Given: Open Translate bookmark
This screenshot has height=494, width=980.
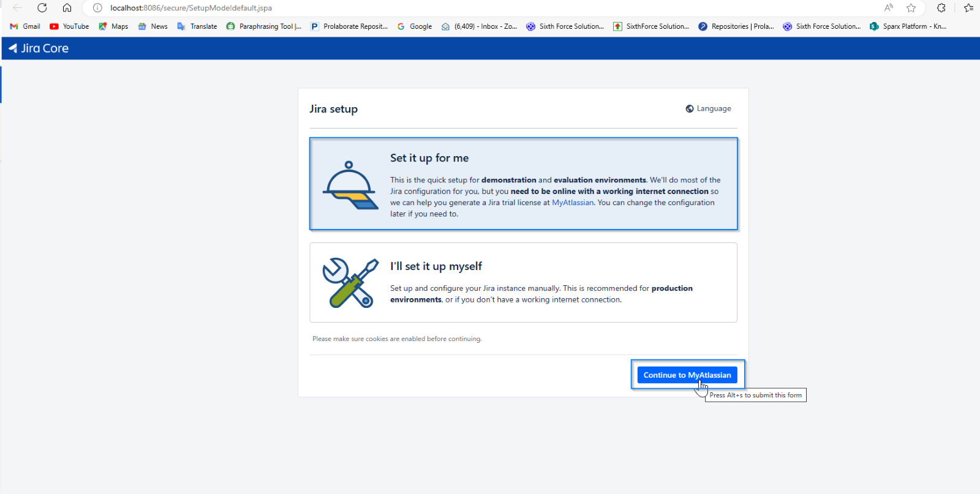Looking at the screenshot, I should 197,26.
